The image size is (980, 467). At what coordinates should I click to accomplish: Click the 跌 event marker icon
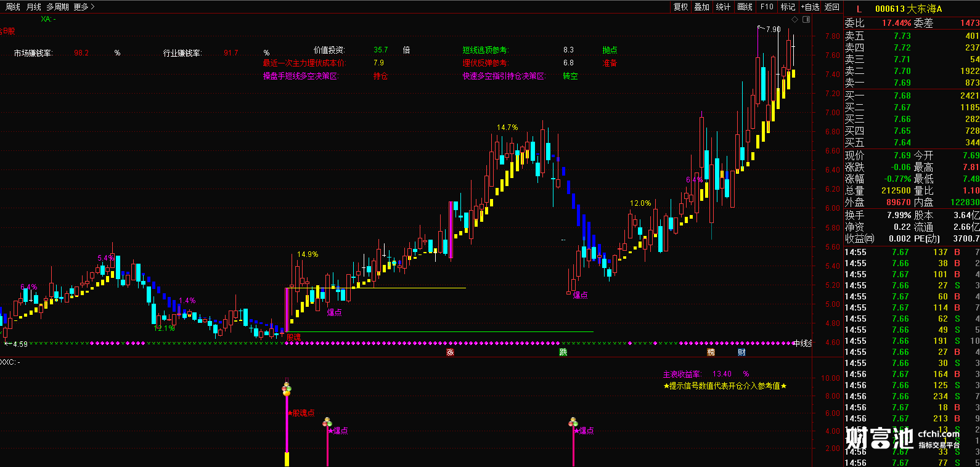563,352
